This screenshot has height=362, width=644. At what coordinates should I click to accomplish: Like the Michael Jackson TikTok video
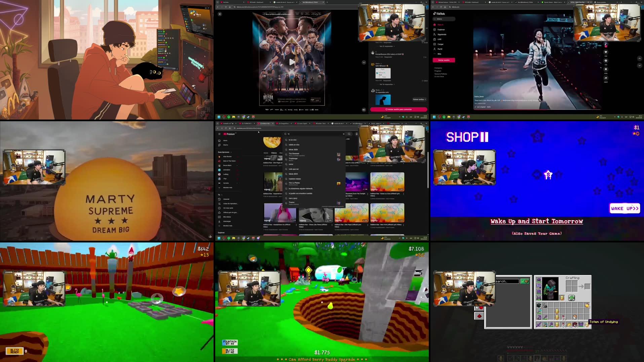click(606, 53)
